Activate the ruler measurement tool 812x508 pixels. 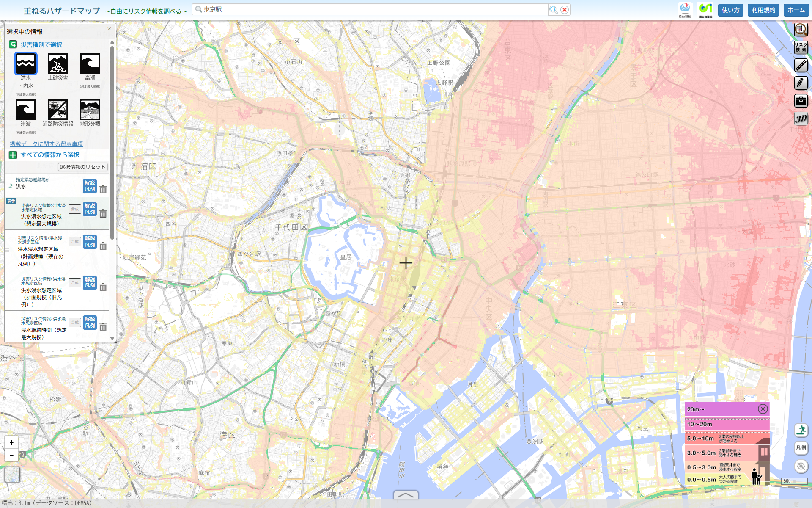coord(801,65)
